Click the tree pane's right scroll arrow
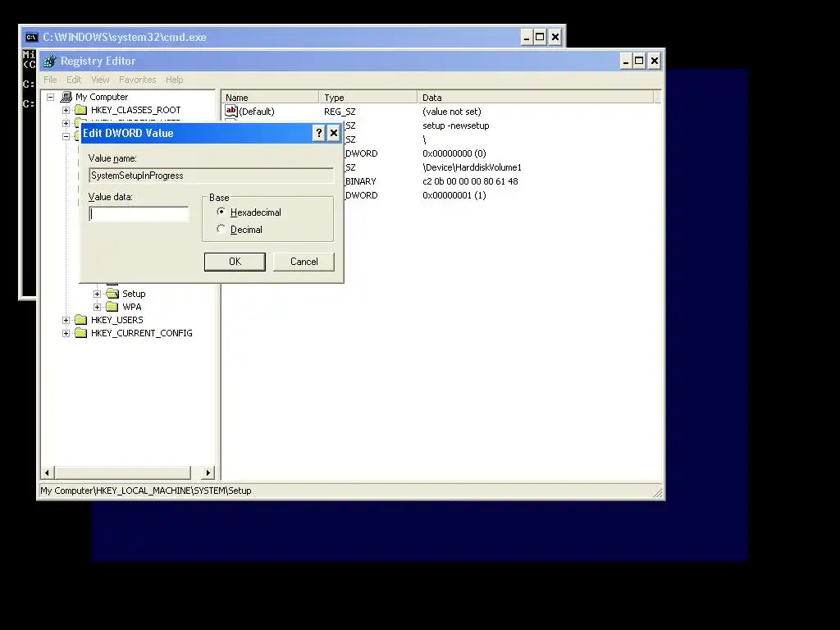The image size is (840, 630). click(208, 472)
